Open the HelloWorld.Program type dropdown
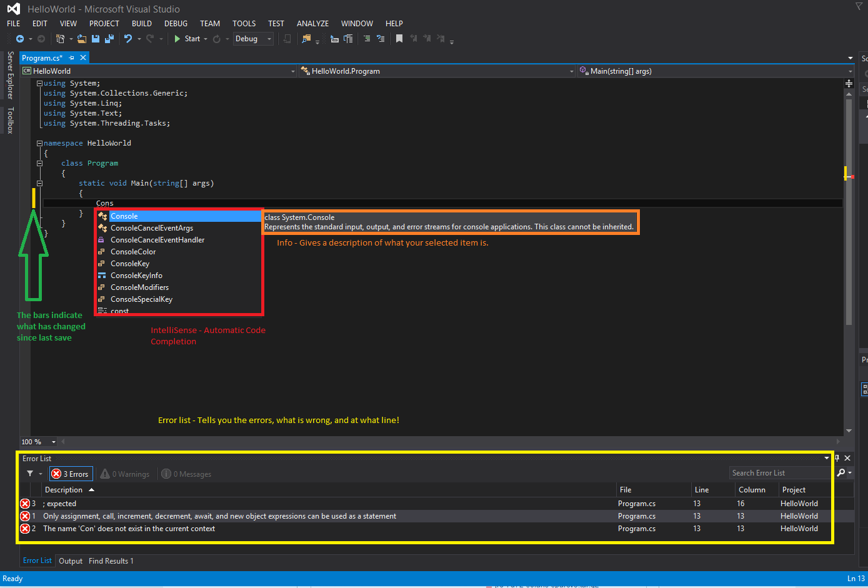Image resolution: width=868 pixels, height=588 pixels. tap(437, 71)
